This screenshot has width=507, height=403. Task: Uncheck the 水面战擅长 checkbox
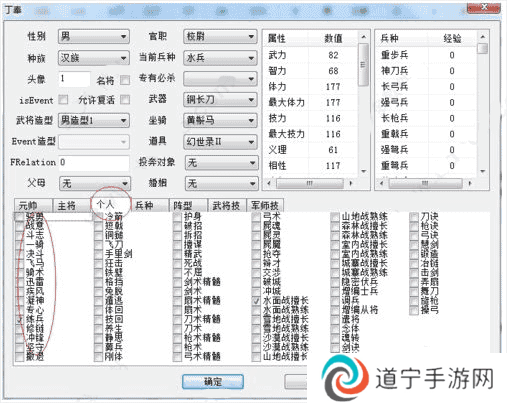pyautogui.click(x=256, y=301)
